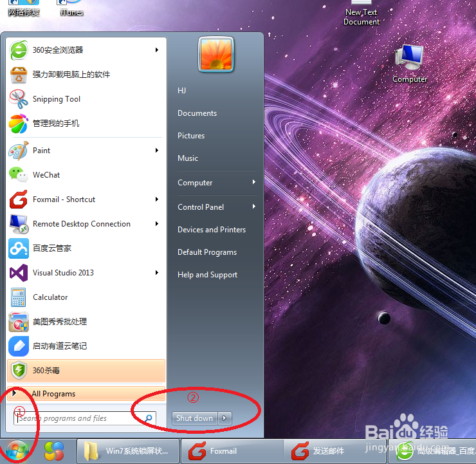The width and height of the screenshot is (476, 464).
Task: Open Pictures from start menu
Action: pyautogui.click(x=191, y=136)
